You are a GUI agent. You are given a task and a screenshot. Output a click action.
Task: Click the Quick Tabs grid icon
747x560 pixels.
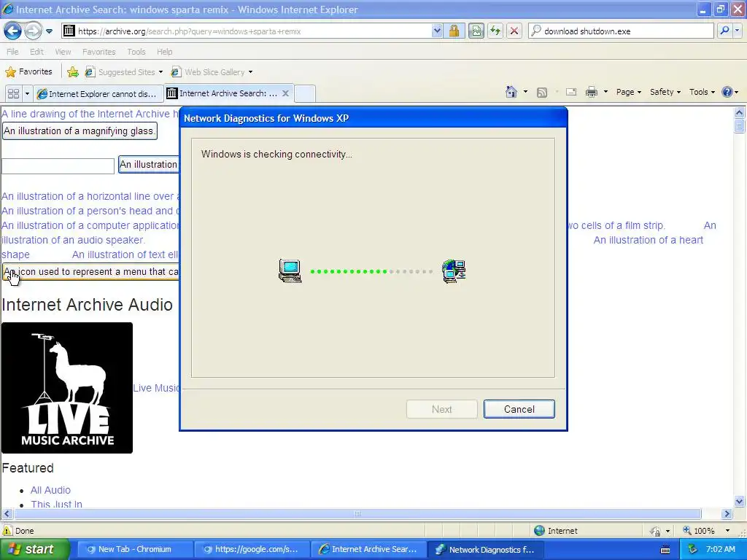pos(13,94)
